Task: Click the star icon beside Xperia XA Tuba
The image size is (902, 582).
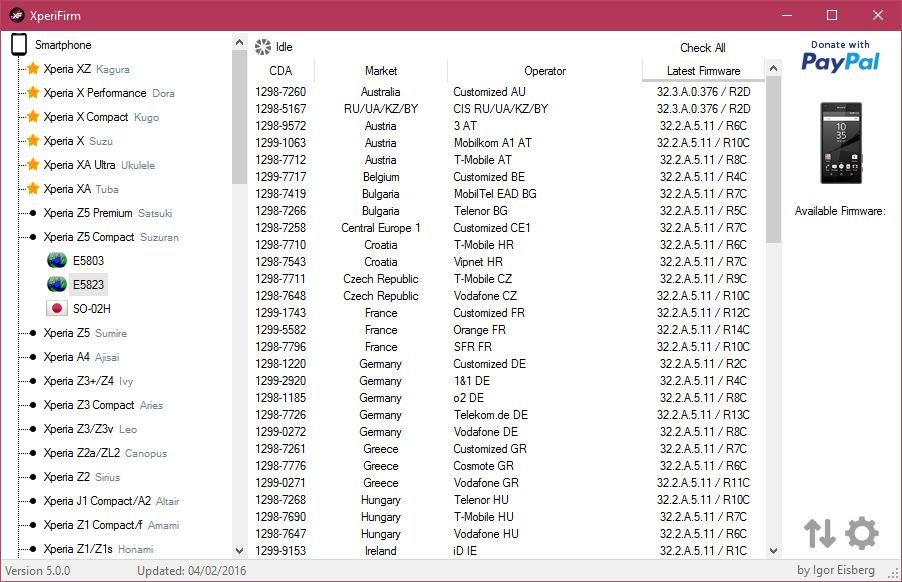Action: pyautogui.click(x=33, y=189)
